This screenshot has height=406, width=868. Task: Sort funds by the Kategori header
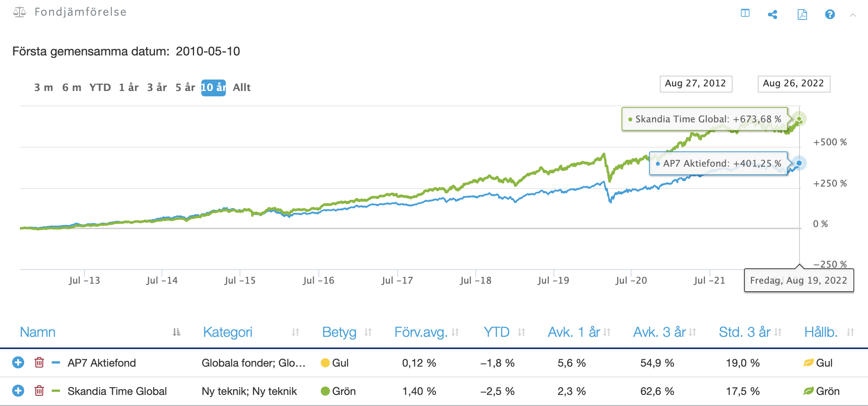pos(227,332)
